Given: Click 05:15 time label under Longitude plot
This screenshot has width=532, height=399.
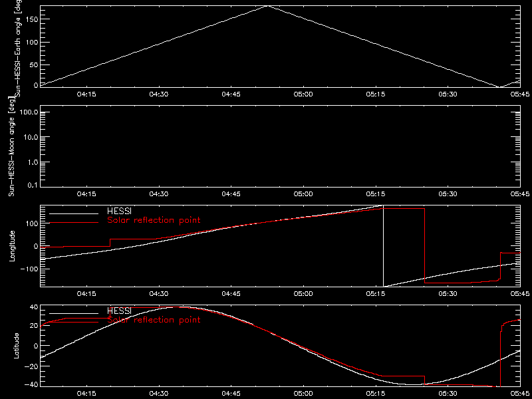Looking at the screenshot, I should [x=376, y=293].
